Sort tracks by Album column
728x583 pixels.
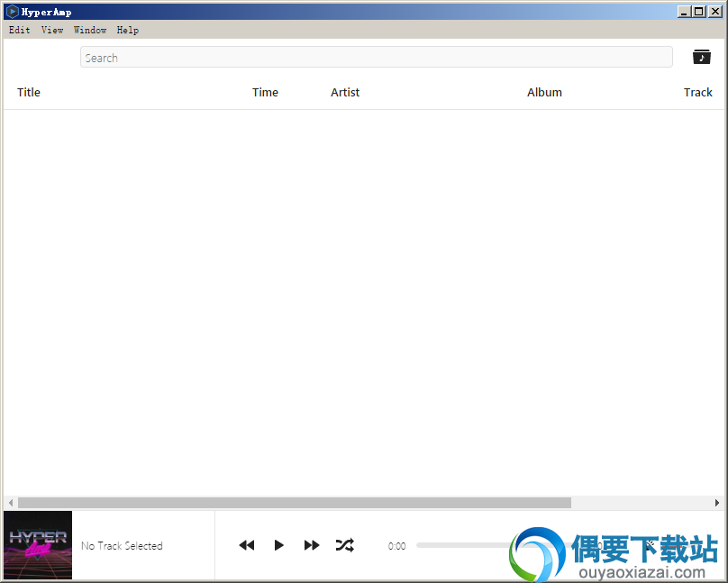pyautogui.click(x=544, y=93)
